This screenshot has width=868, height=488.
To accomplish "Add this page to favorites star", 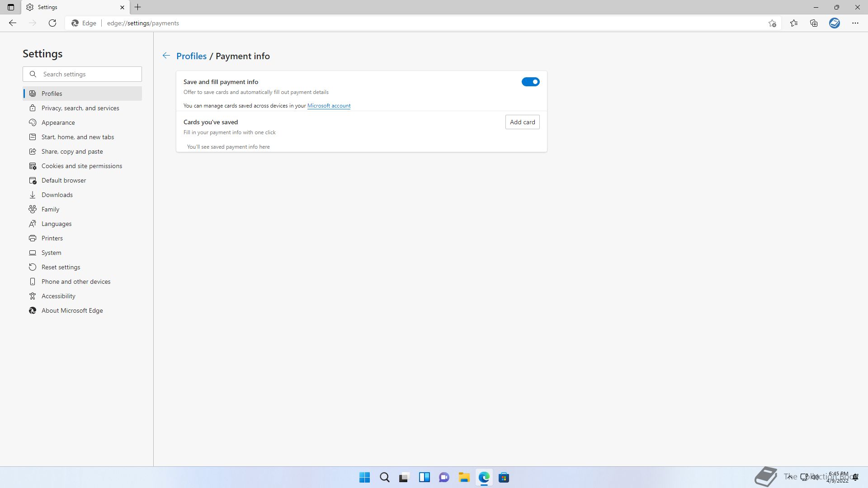I will coord(772,23).
